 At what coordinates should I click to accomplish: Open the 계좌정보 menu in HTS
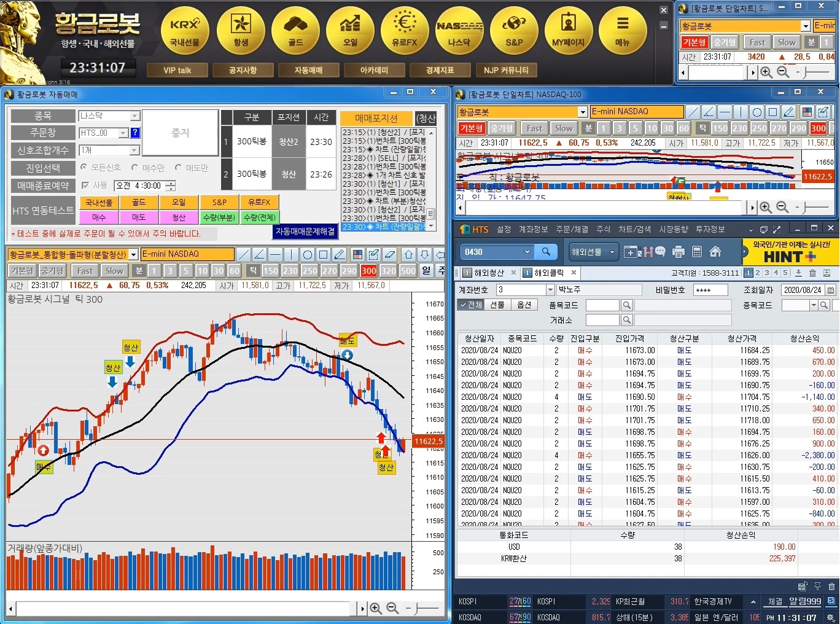pos(533,229)
